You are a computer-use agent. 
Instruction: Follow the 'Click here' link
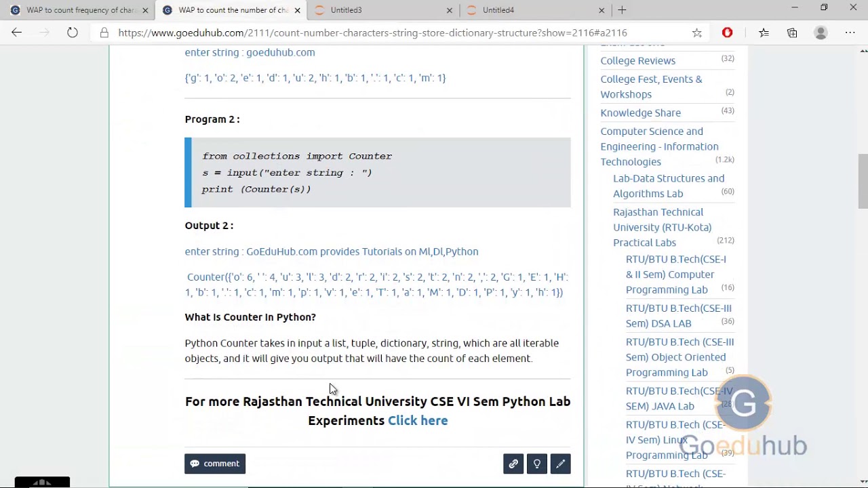[x=418, y=420]
